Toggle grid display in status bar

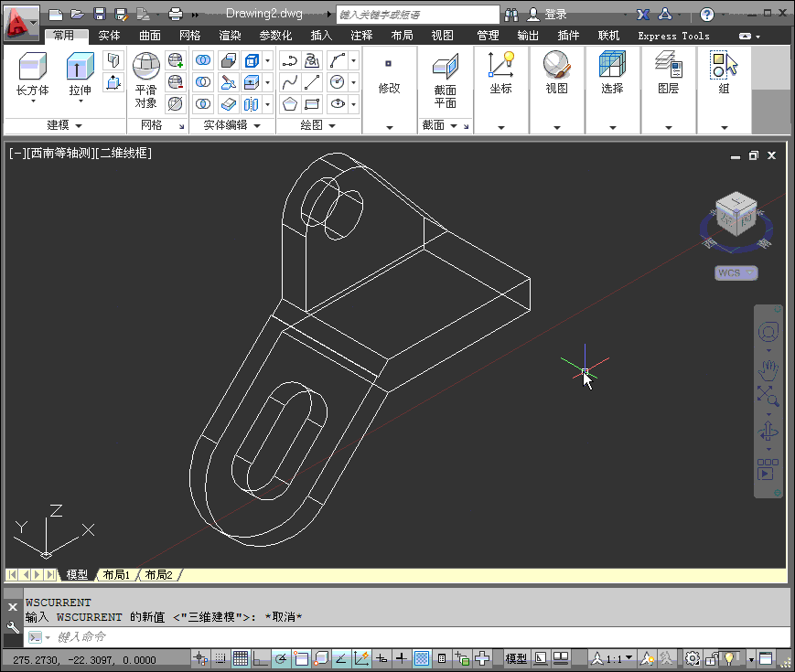(x=241, y=658)
